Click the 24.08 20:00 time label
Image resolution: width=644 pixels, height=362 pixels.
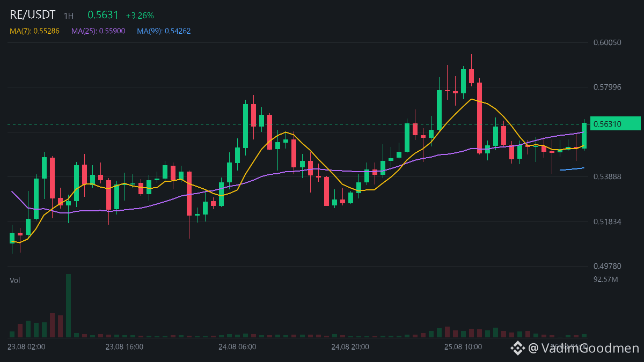coord(350,347)
